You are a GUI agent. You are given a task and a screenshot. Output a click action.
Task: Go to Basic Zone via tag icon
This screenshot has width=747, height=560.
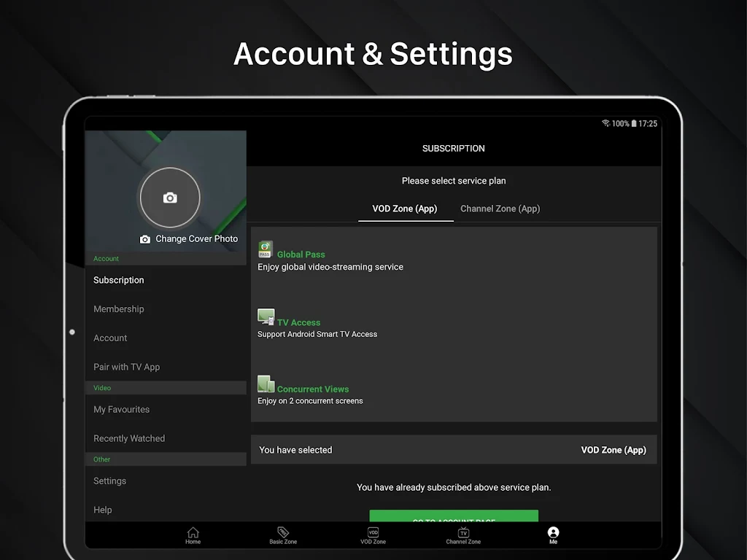[x=283, y=533]
